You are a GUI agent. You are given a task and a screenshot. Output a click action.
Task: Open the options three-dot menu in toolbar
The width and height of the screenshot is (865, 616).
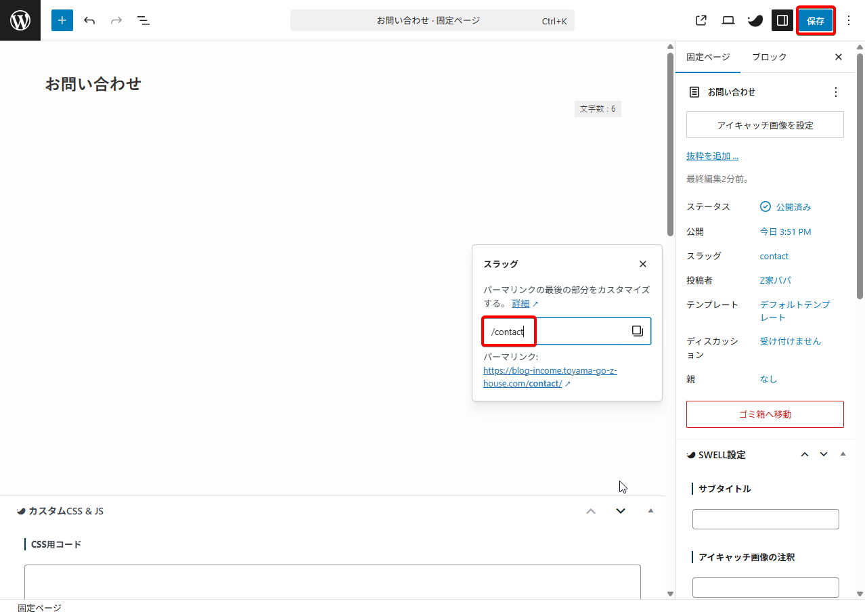pyautogui.click(x=849, y=20)
